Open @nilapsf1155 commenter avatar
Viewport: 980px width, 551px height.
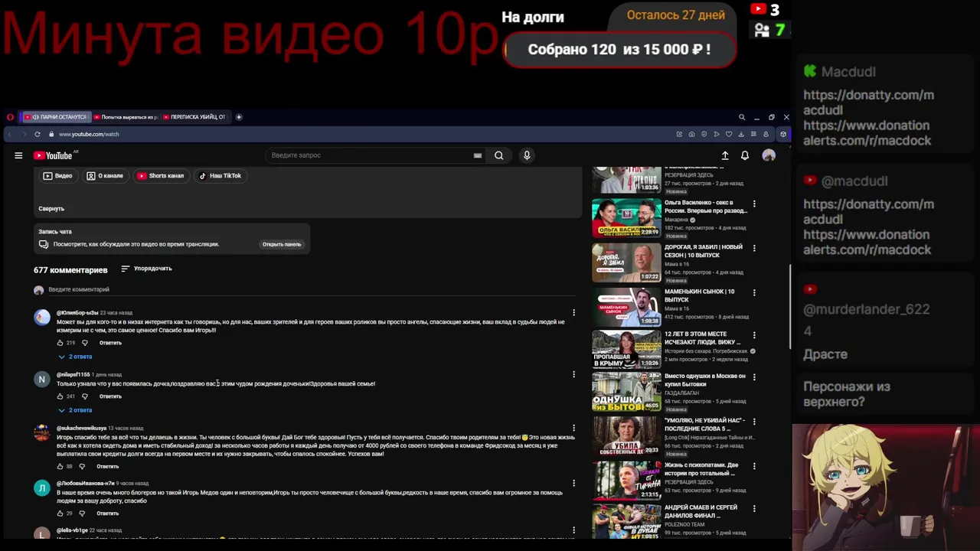(x=42, y=379)
